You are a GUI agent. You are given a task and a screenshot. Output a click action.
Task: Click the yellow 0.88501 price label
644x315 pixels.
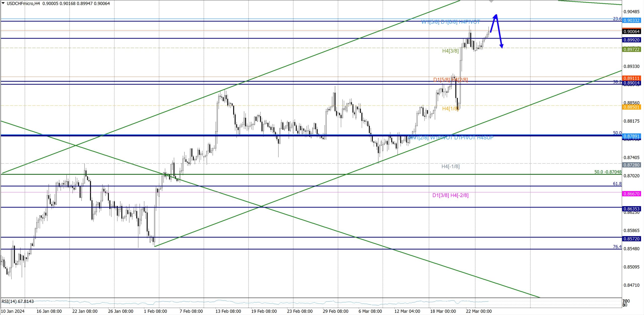tap(631, 107)
